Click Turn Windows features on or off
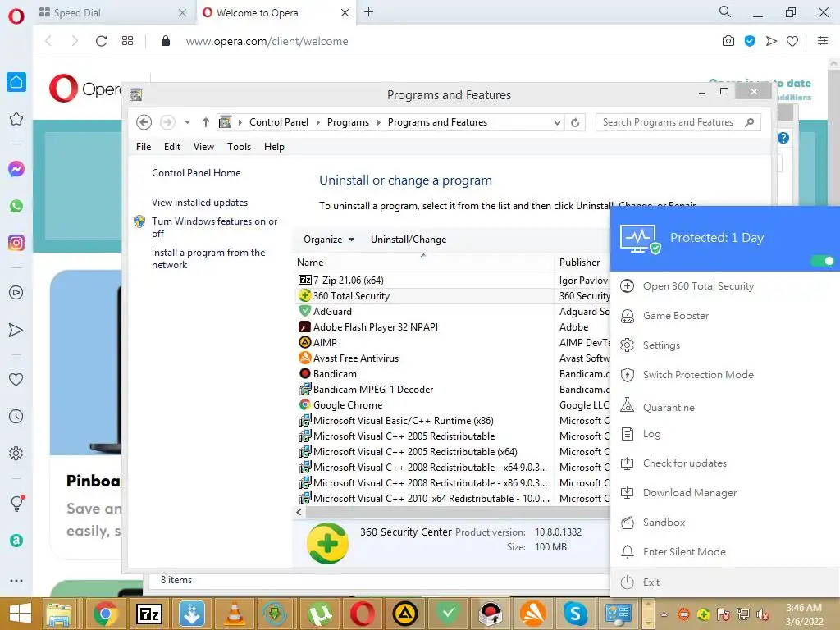This screenshot has height=630, width=840. [214, 227]
